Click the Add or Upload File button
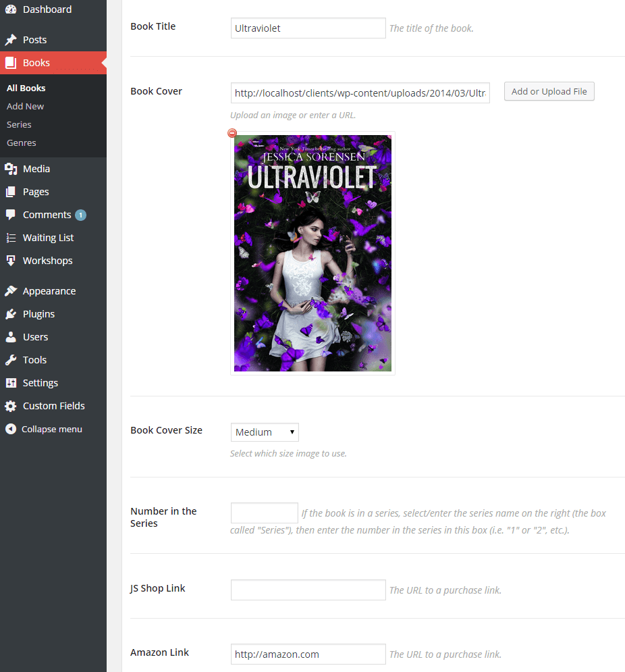The height and width of the screenshot is (672, 625). tap(549, 92)
